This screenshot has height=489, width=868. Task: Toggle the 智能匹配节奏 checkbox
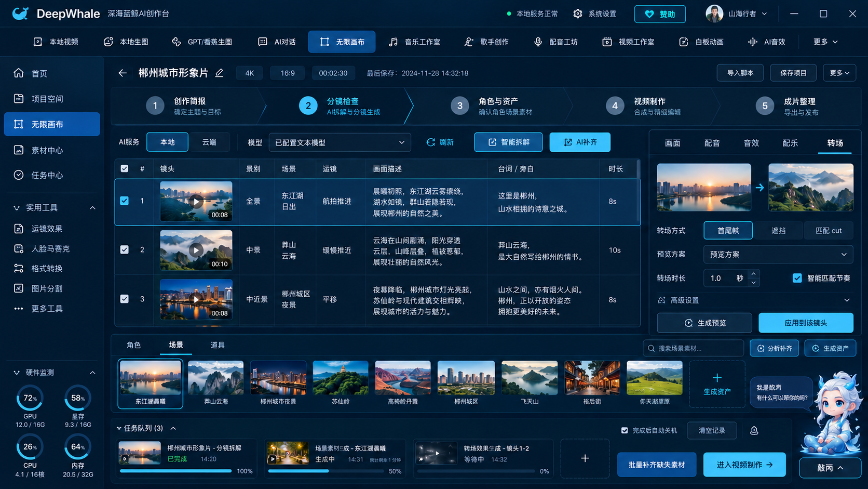point(797,278)
